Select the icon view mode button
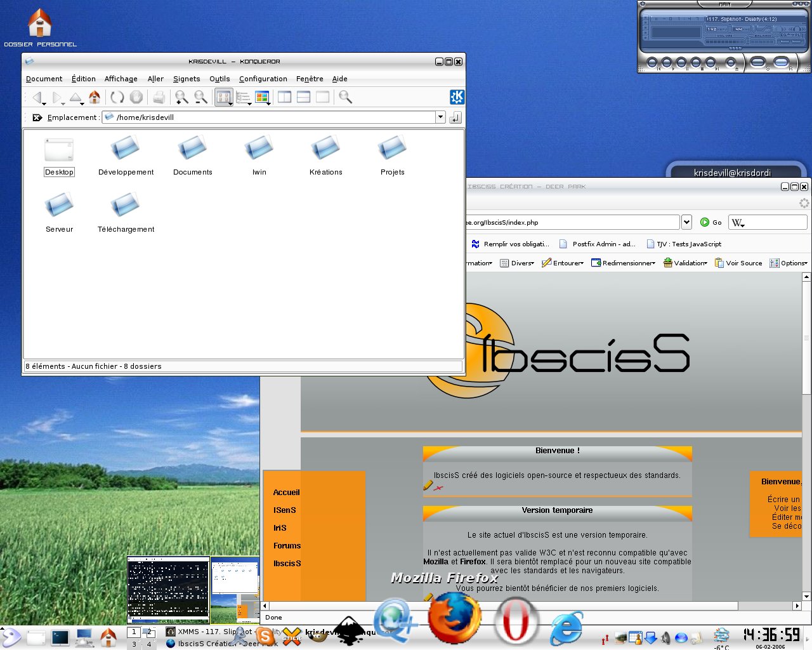 (223, 97)
